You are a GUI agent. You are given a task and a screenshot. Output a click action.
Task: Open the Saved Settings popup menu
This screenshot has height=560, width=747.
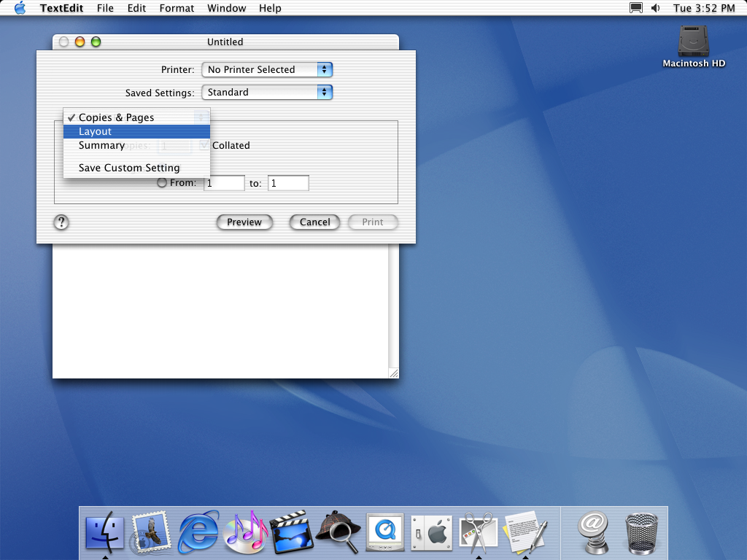[x=267, y=93]
